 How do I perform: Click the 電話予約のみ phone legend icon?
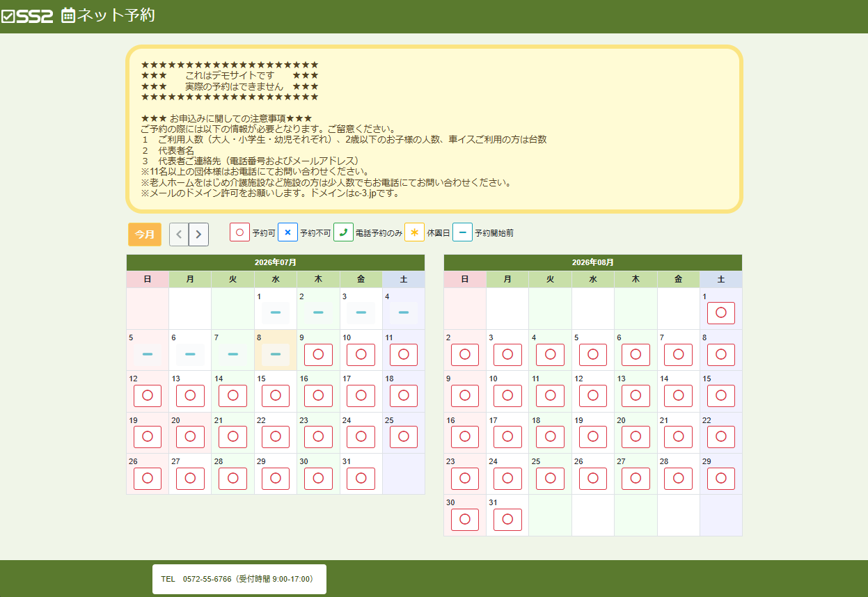343,232
